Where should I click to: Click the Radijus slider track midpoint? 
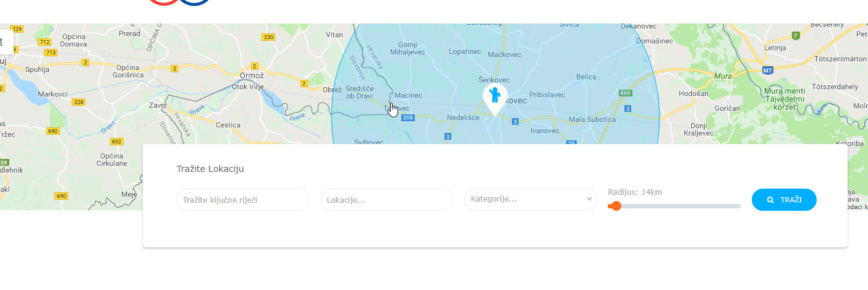click(674, 206)
